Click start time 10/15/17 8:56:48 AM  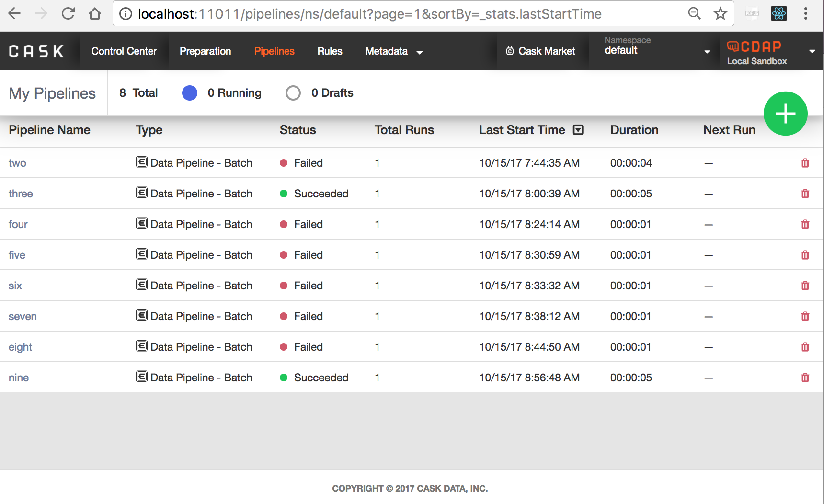click(x=529, y=378)
